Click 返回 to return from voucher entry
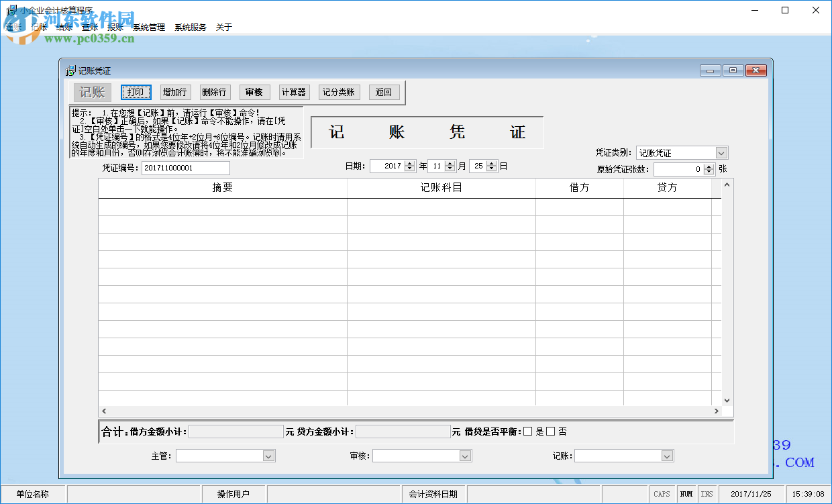 [384, 92]
